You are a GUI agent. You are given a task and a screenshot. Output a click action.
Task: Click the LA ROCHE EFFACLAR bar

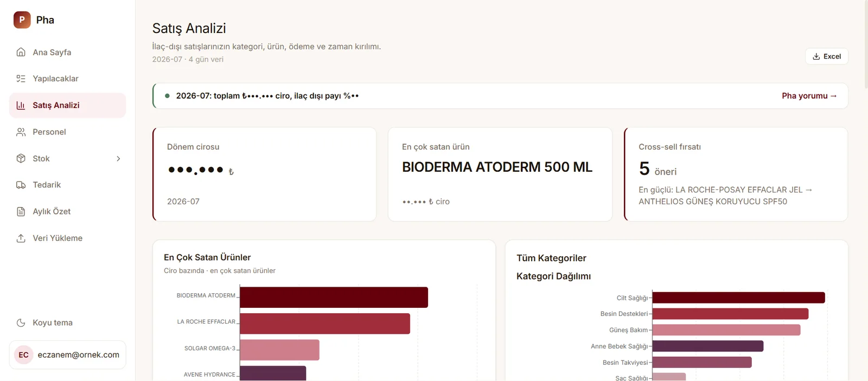325,324
